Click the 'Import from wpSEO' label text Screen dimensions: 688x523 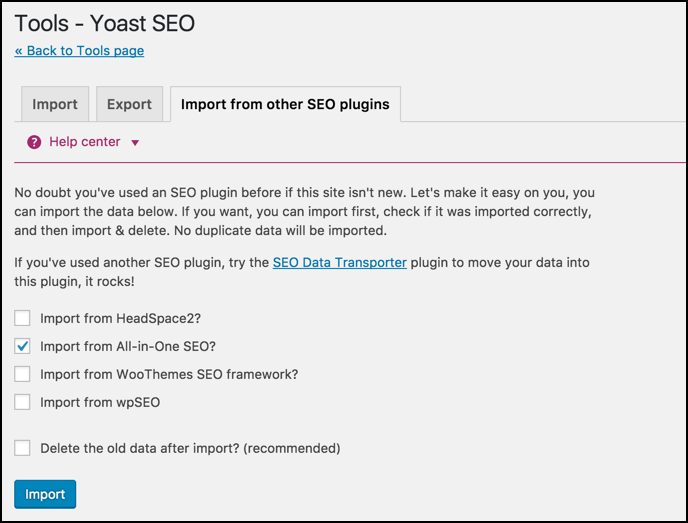coord(100,403)
